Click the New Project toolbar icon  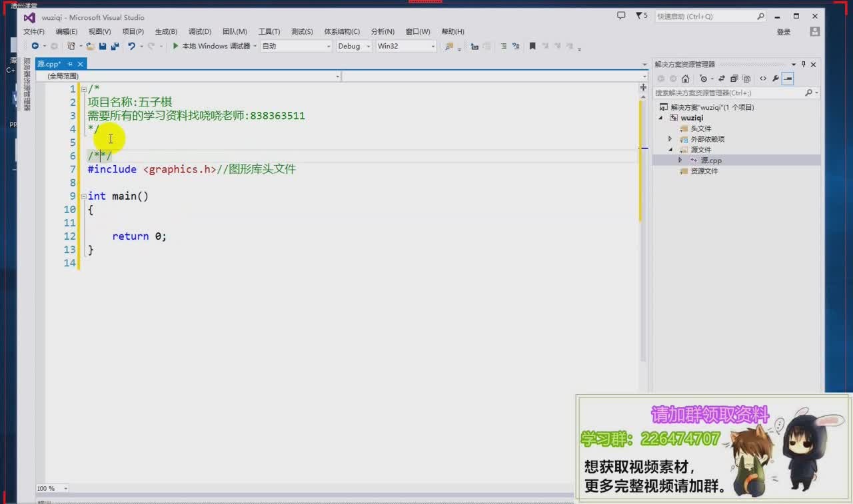(71, 46)
